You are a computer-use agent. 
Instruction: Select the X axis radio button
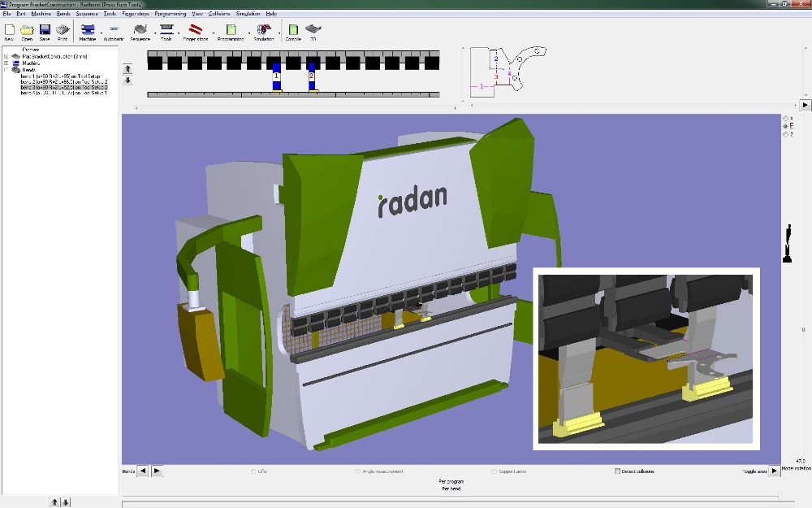tap(784, 118)
